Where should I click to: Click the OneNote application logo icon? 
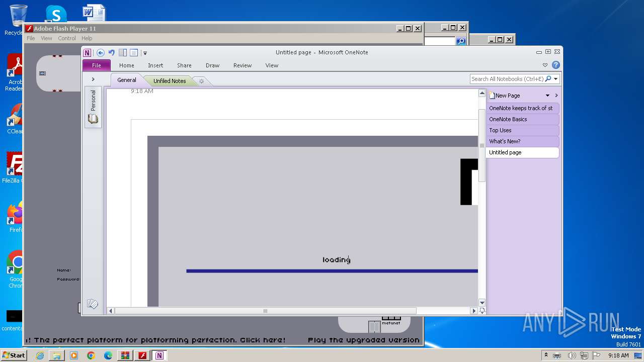[87, 53]
